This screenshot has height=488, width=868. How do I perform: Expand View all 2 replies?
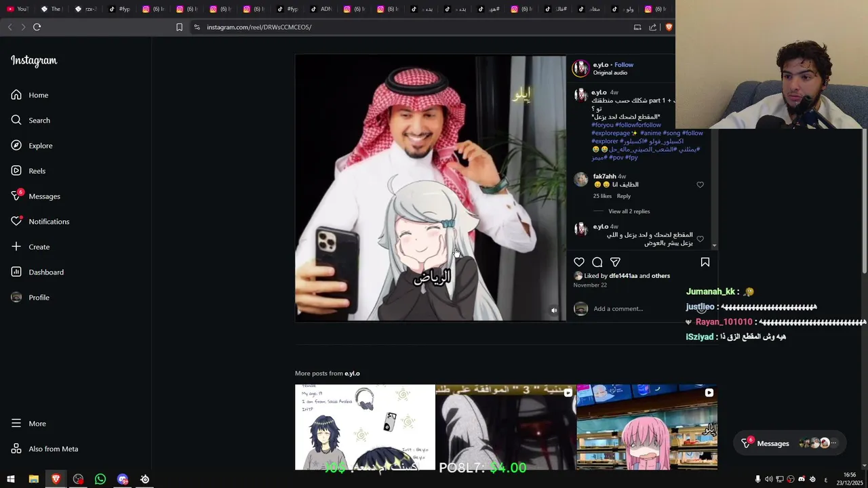pyautogui.click(x=629, y=211)
